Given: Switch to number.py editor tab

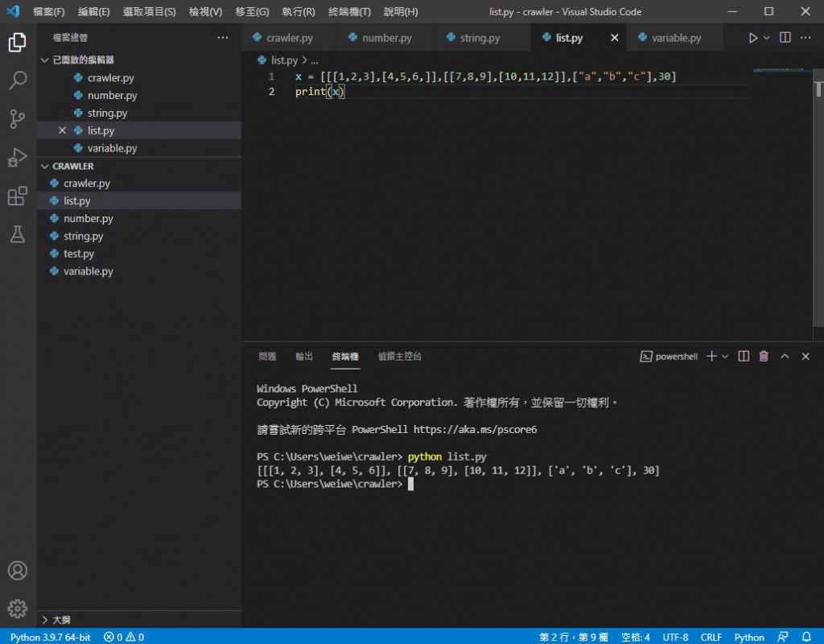Looking at the screenshot, I should (x=386, y=38).
